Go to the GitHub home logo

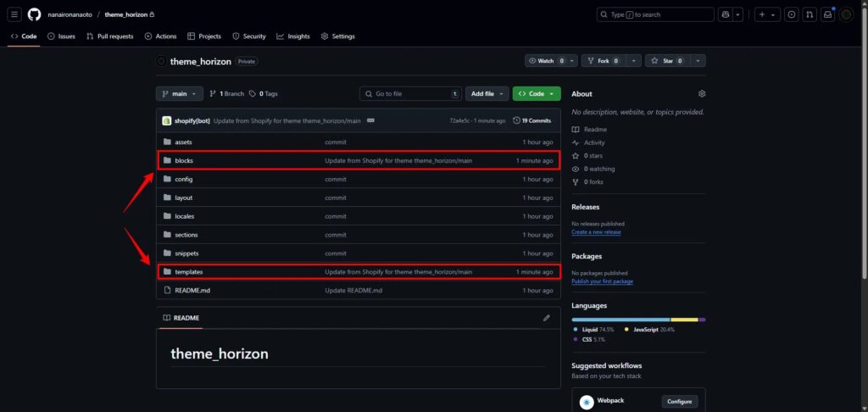[34, 14]
